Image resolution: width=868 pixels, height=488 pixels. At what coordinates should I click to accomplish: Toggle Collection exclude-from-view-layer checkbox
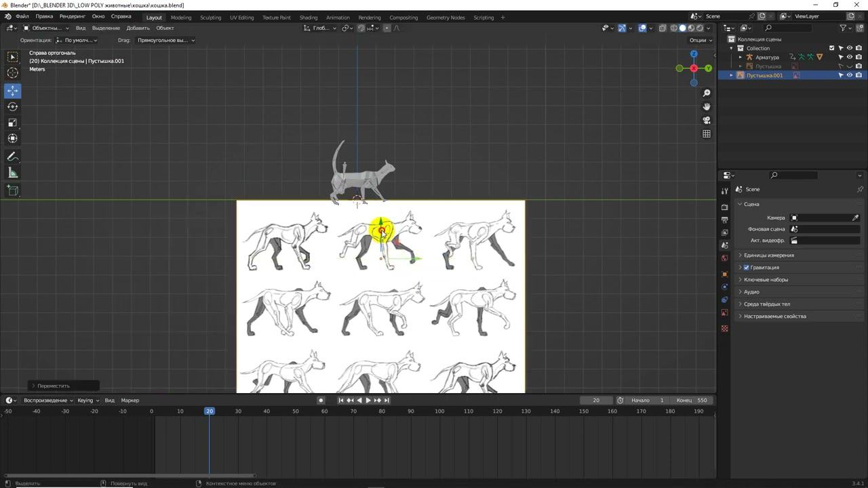pyautogui.click(x=832, y=48)
